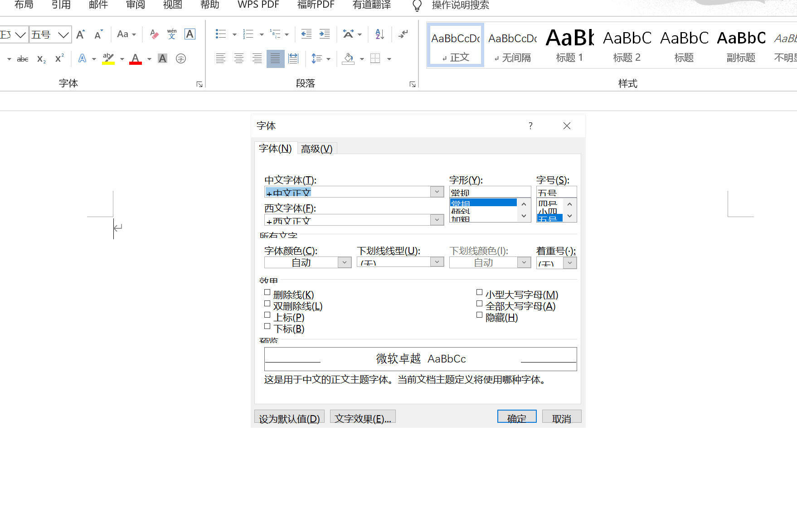The width and height of the screenshot is (797, 532).
Task: Click 设为默认值(D) button
Action: [x=289, y=417]
